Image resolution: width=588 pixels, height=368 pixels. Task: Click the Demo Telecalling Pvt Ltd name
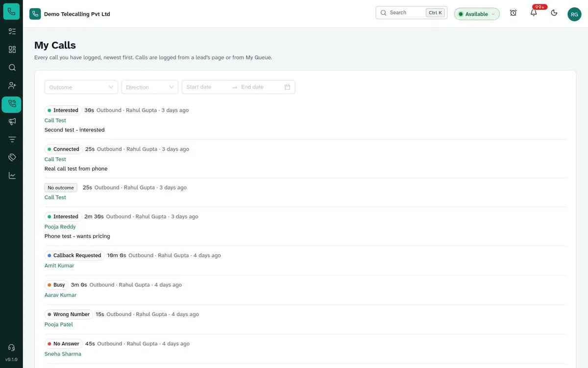click(x=77, y=14)
